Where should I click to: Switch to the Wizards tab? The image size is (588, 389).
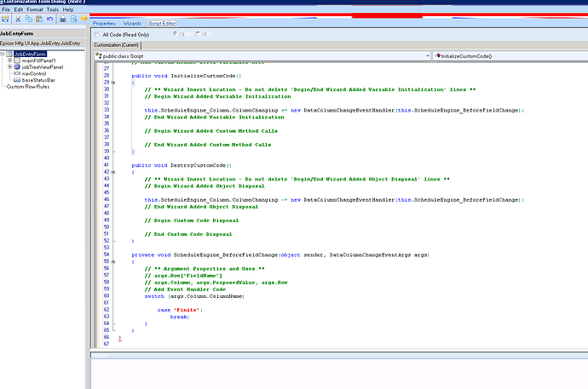coord(132,23)
